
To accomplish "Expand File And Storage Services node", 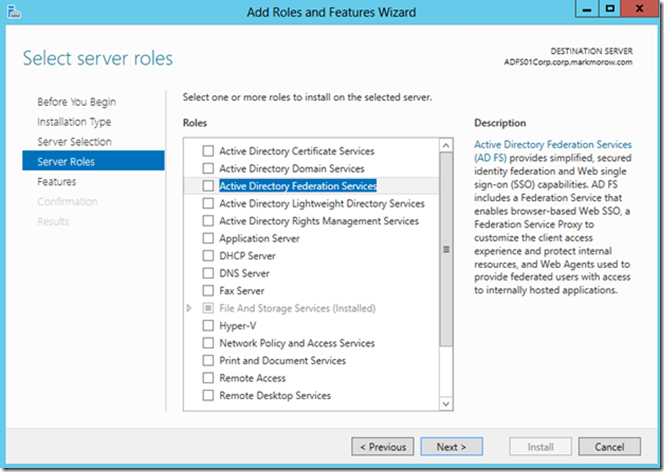I will (x=189, y=308).
